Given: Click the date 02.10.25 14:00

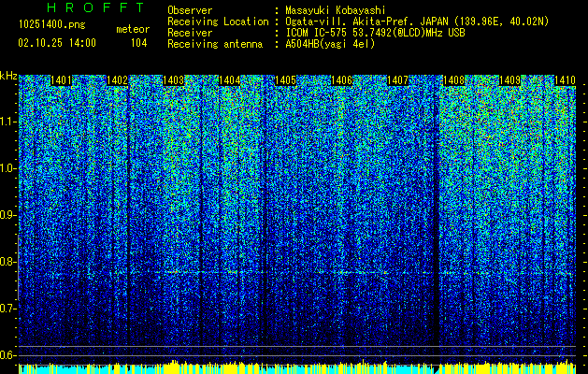Looking at the screenshot, I should click(x=57, y=43).
